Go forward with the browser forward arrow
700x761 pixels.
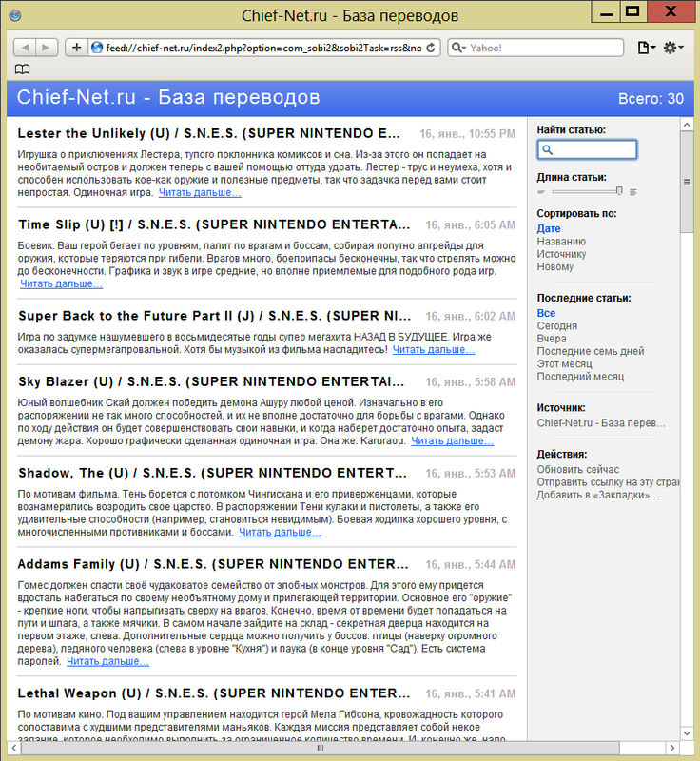[46, 47]
